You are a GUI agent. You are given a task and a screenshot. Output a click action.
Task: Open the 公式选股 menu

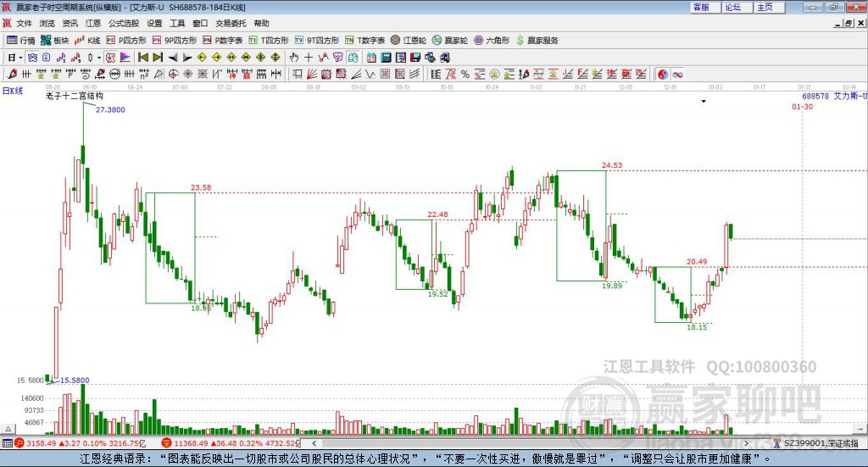pyautogui.click(x=124, y=23)
